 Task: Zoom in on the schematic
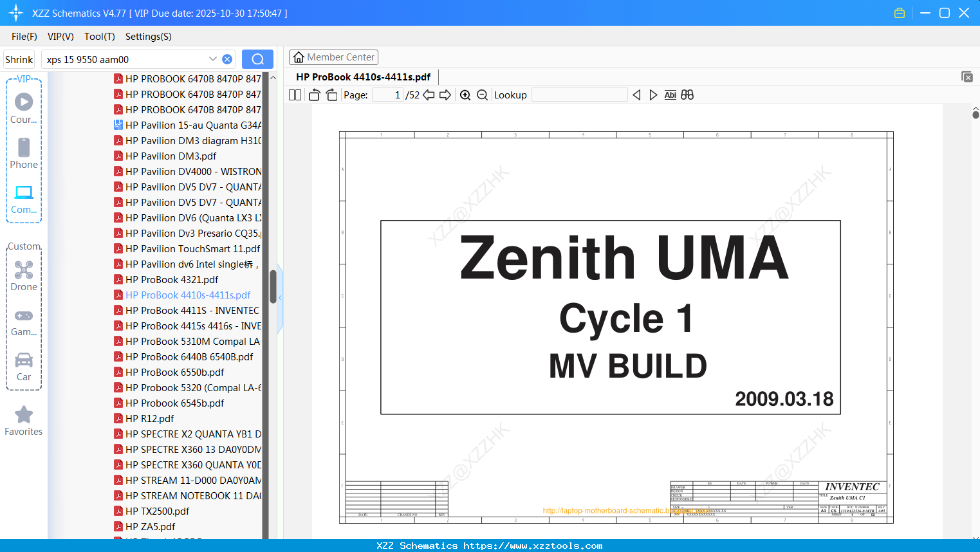[465, 95]
